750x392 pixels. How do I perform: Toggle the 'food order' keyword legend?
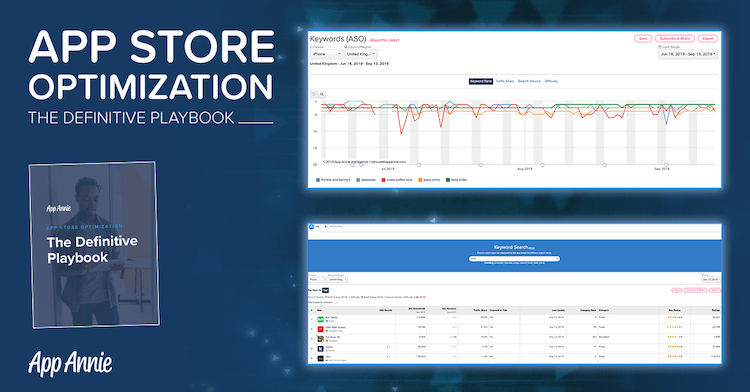click(456, 180)
